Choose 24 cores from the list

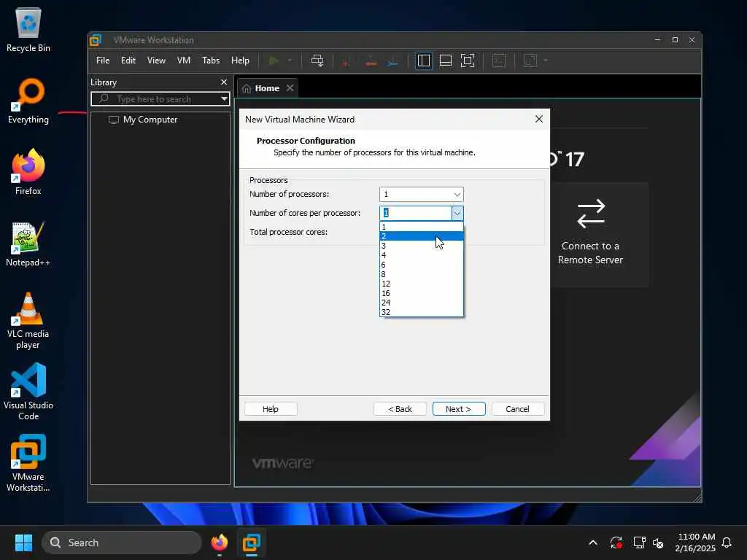coord(421,303)
